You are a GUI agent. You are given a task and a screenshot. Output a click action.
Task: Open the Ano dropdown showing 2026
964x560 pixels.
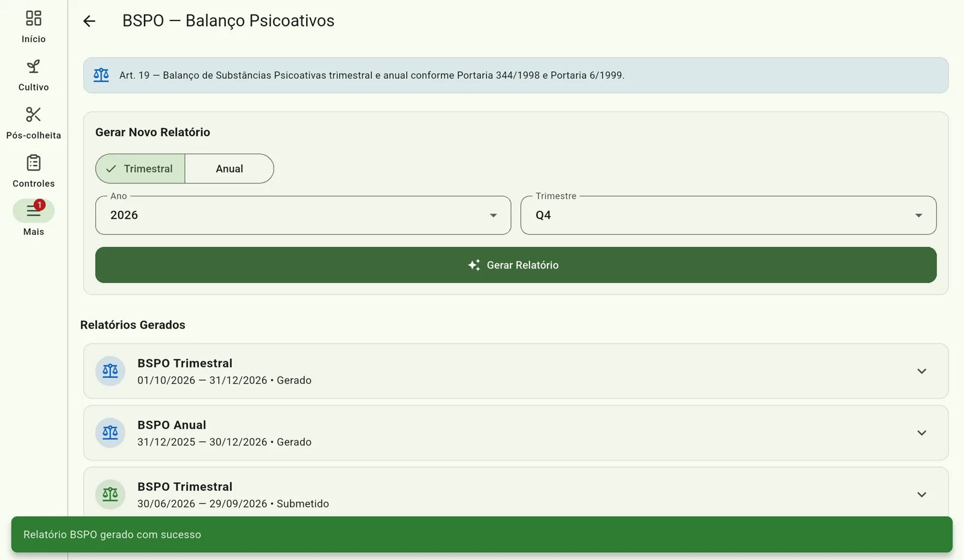pyautogui.click(x=303, y=215)
